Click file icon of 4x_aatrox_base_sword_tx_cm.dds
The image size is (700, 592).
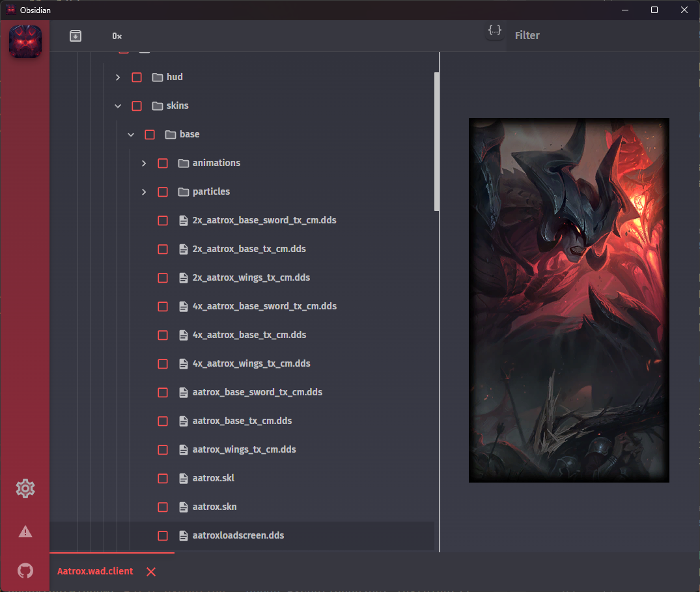183,306
